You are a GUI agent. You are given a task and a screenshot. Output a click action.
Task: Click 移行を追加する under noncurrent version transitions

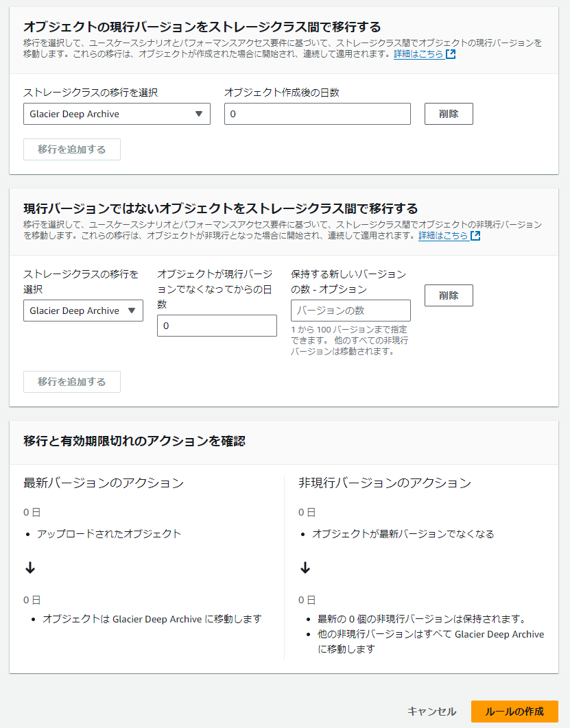72,382
